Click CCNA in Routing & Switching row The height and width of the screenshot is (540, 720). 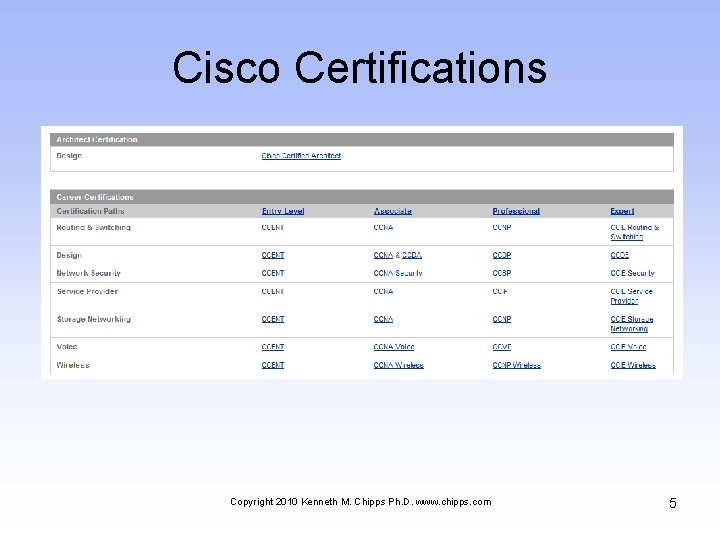point(383,227)
